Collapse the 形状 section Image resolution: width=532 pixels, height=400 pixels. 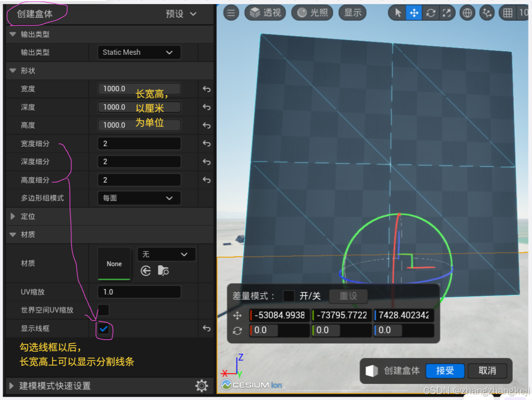click(x=13, y=71)
